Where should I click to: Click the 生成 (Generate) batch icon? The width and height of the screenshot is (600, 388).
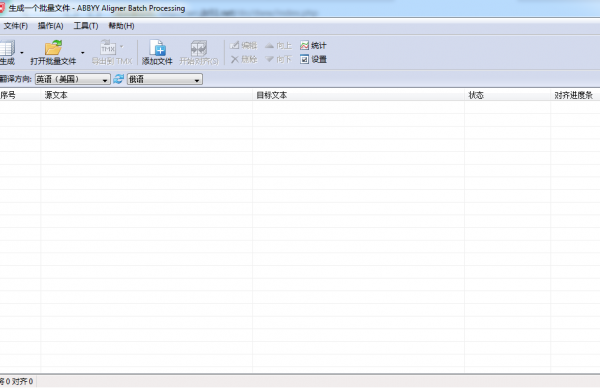7,48
